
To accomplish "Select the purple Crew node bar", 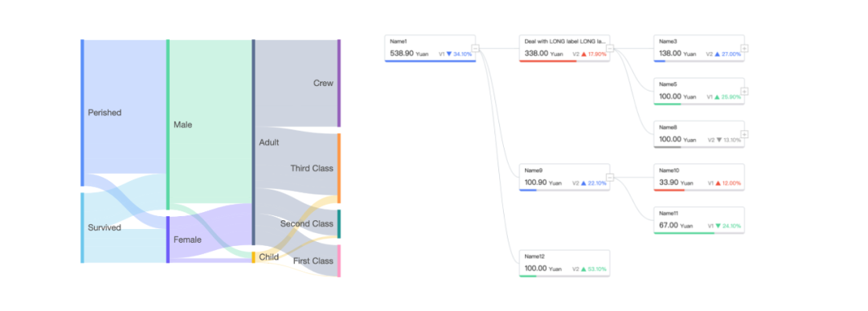I will (339, 84).
